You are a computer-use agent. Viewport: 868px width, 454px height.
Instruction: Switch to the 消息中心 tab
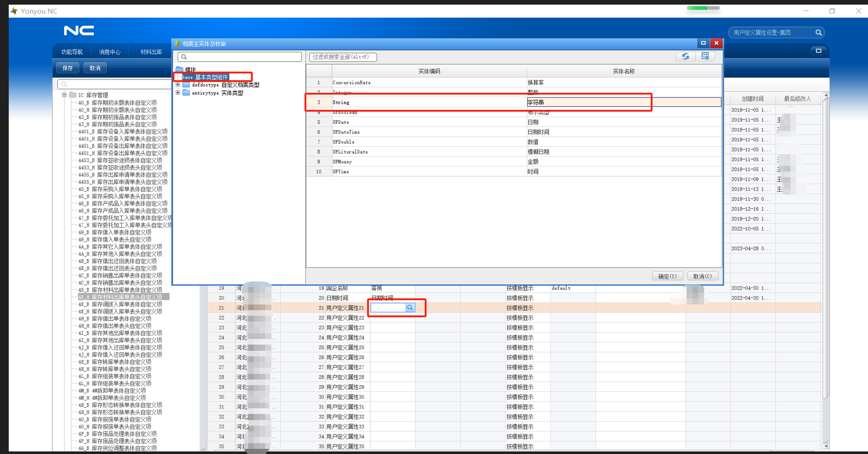click(109, 52)
